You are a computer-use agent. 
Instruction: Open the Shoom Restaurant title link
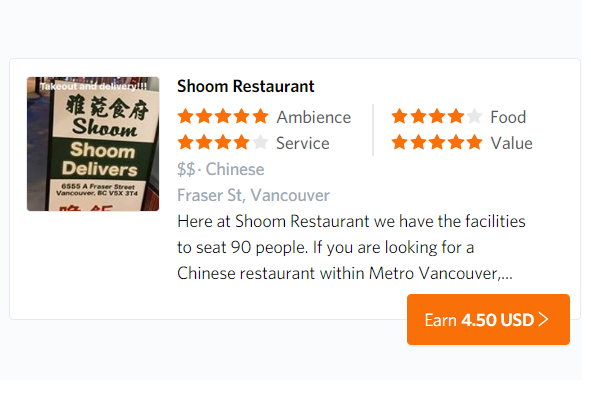246,86
